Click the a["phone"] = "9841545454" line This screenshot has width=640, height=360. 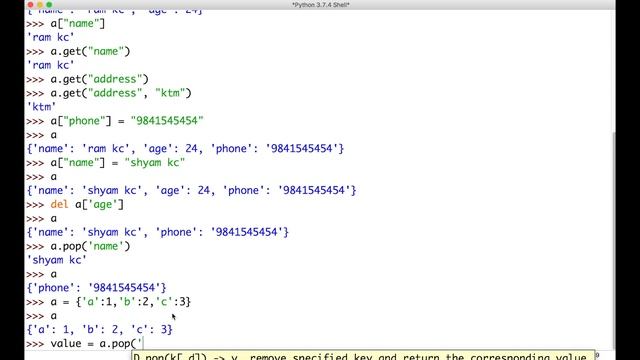coord(115,121)
